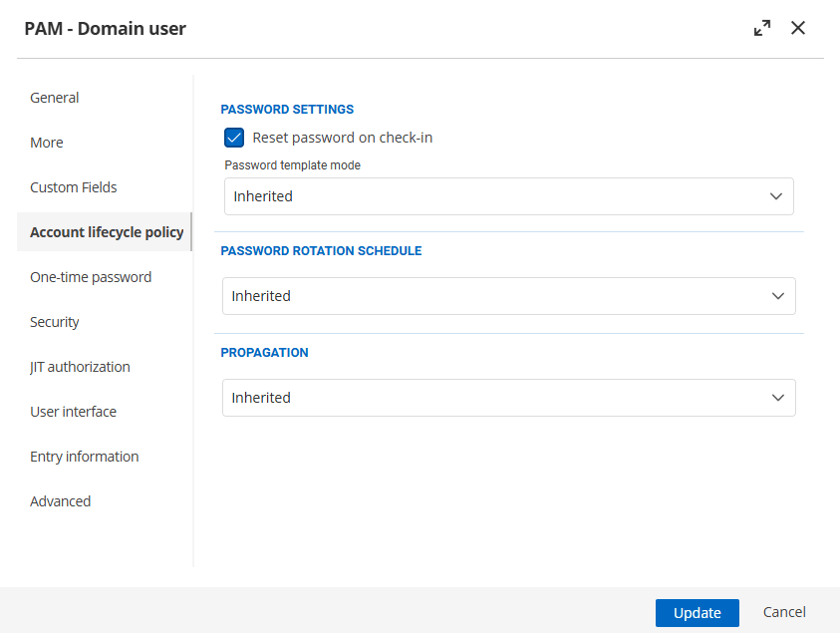This screenshot has width=840, height=633.
Task: Close the PAM - Domain user dialog
Action: [x=798, y=29]
